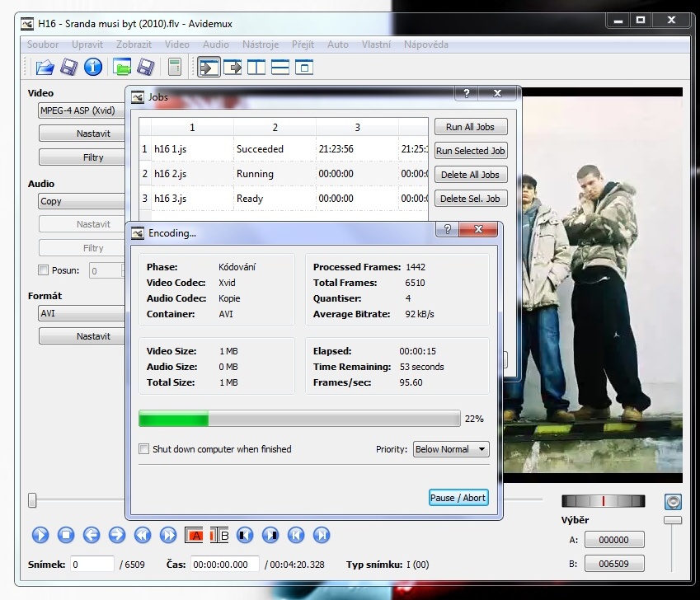Open the AVI format dropdown
The width and height of the screenshot is (700, 600).
pyautogui.click(x=81, y=313)
